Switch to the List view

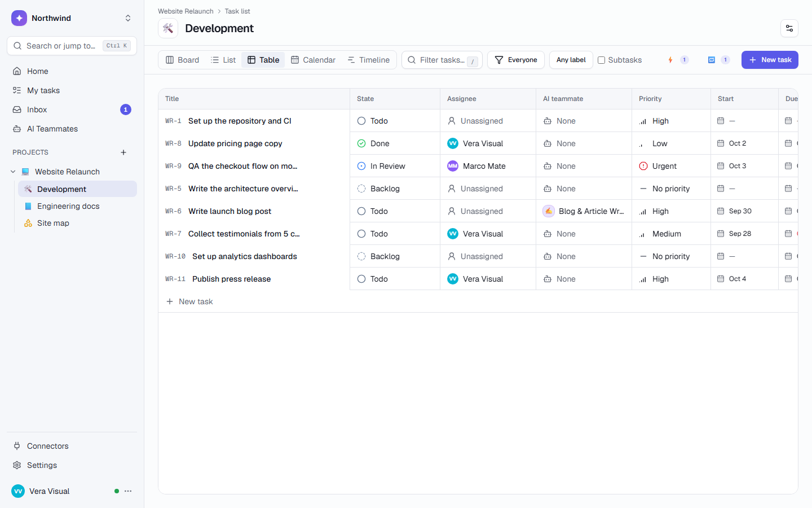(223, 60)
